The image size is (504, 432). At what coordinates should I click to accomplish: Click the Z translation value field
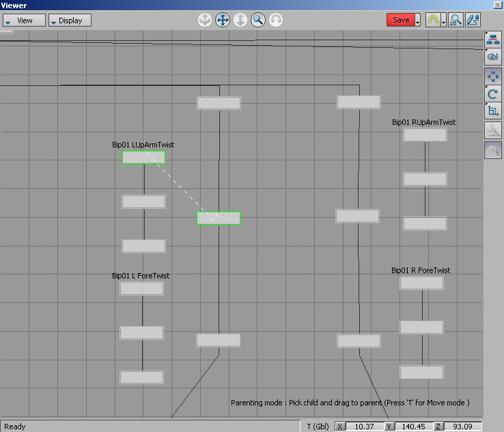click(x=462, y=427)
